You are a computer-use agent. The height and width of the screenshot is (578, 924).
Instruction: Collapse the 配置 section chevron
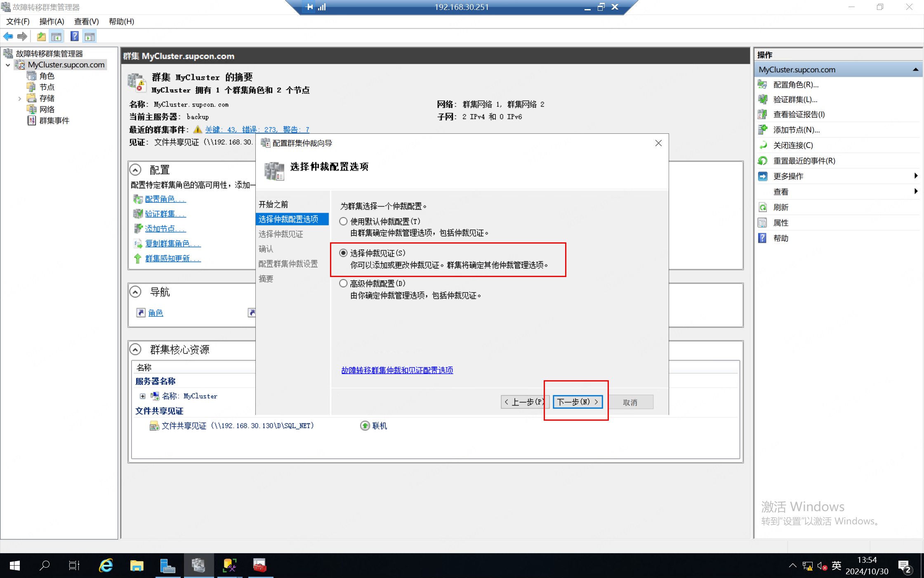coord(135,170)
